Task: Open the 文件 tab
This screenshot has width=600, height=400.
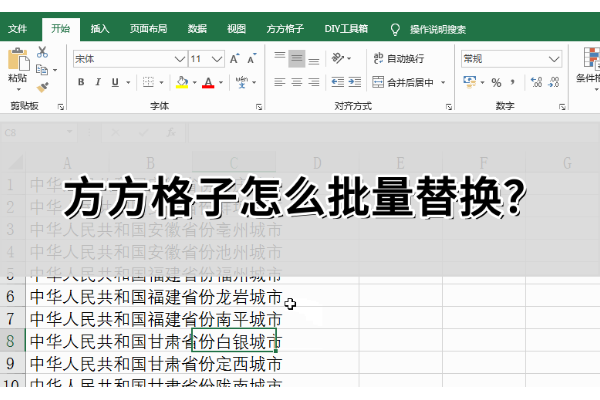Action: pos(17,29)
